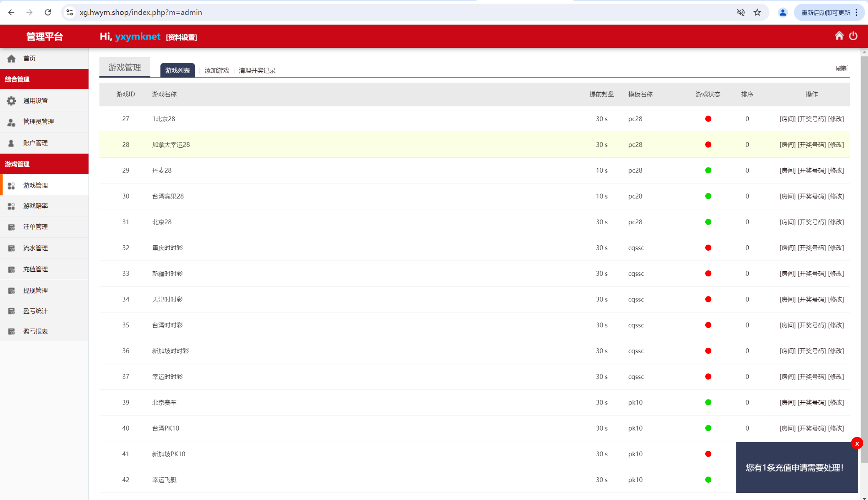868x500 pixels.
Task: Open Chrome profile avatar menu
Action: pos(783,13)
